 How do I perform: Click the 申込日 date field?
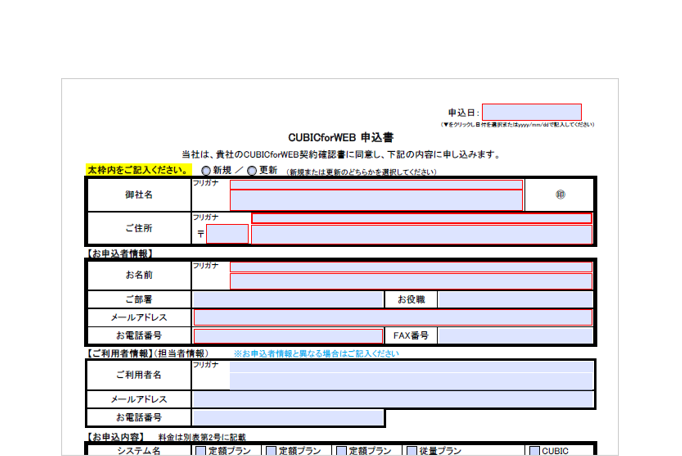tap(532, 112)
